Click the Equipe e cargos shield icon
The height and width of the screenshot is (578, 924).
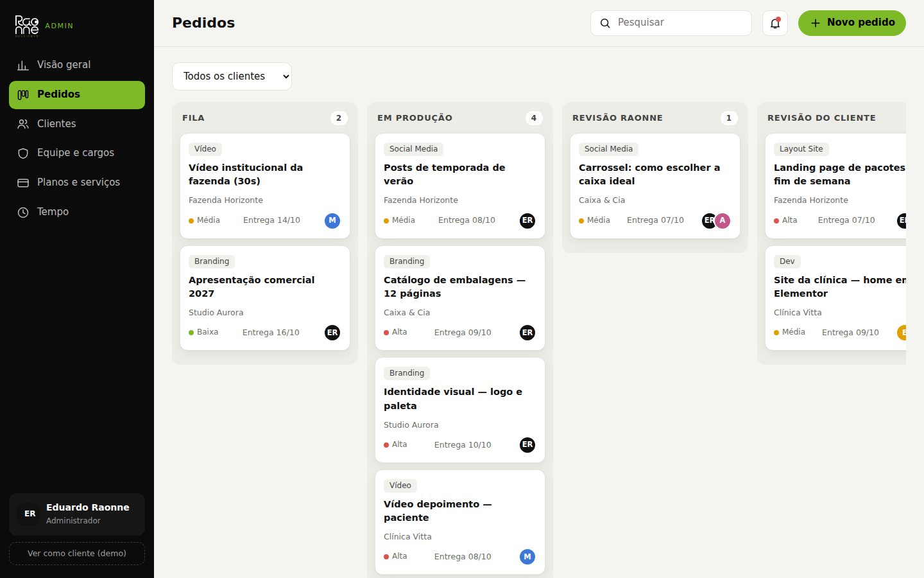click(x=23, y=153)
